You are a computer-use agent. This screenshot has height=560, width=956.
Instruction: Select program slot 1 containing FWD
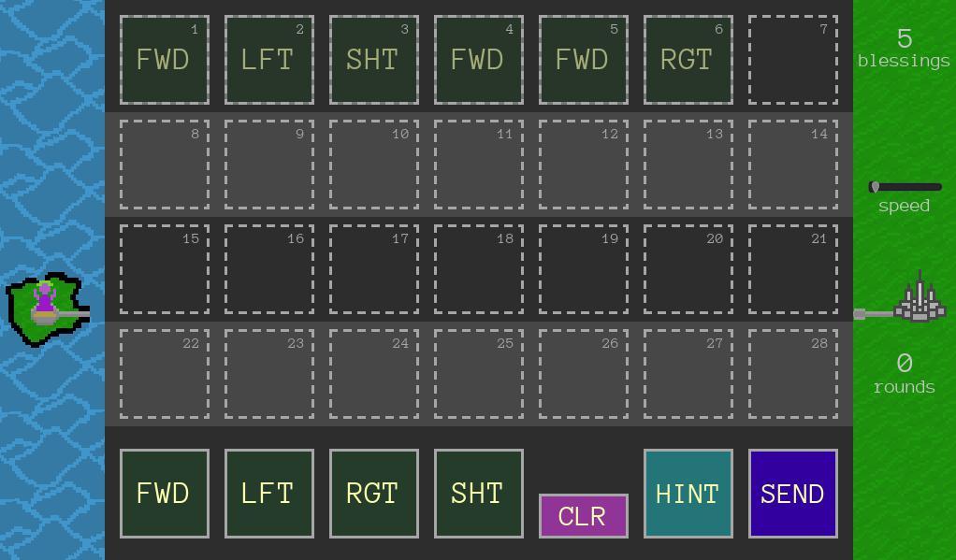click(x=164, y=60)
